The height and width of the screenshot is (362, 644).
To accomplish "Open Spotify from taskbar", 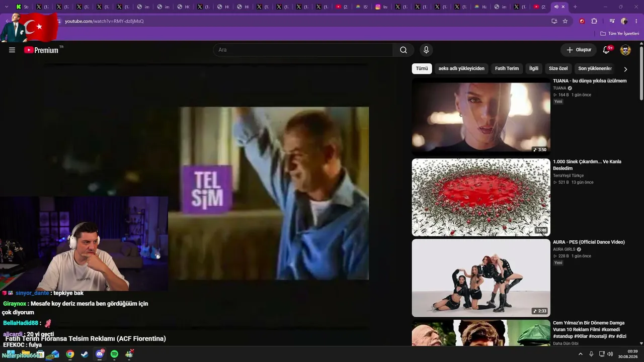I will [x=114, y=354].
